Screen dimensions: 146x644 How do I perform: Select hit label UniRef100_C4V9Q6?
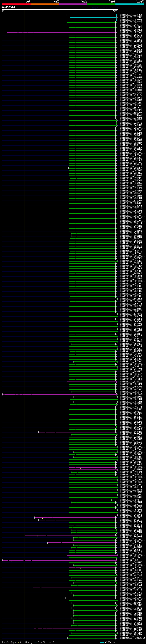click(131, 595)
